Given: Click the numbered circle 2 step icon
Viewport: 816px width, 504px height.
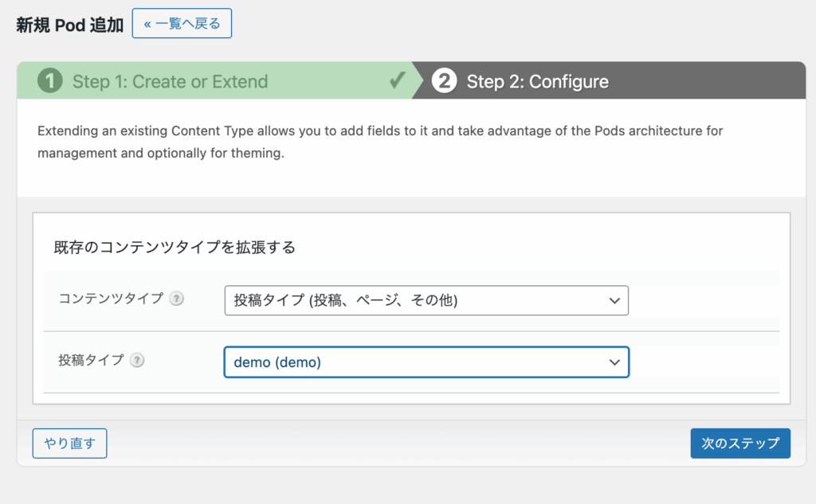Looking at the screenshot, I should (x=444, y=81).
